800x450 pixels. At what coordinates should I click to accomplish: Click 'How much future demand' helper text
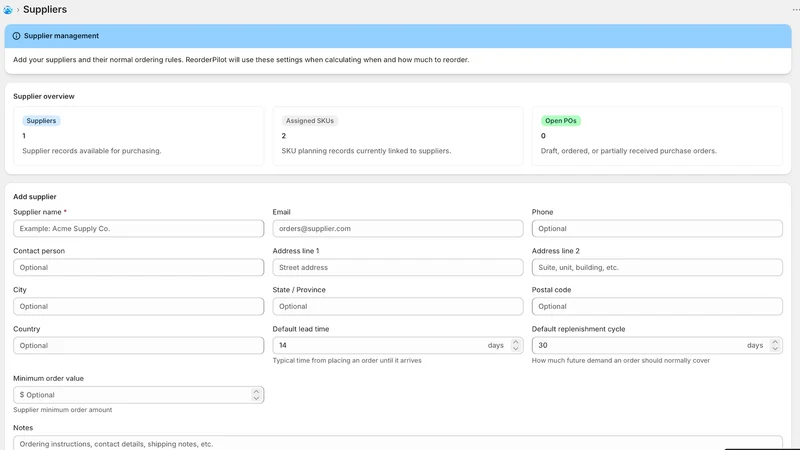[621, 361]
